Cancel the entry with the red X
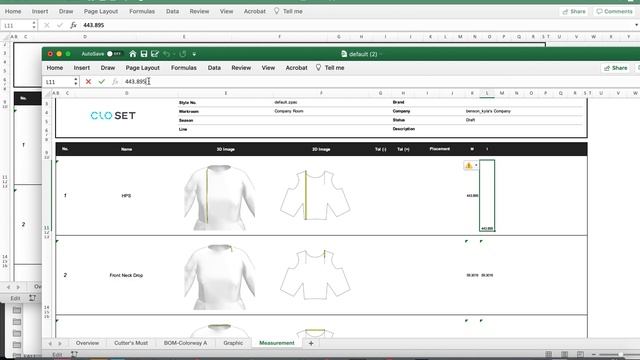 click(88, 82)
